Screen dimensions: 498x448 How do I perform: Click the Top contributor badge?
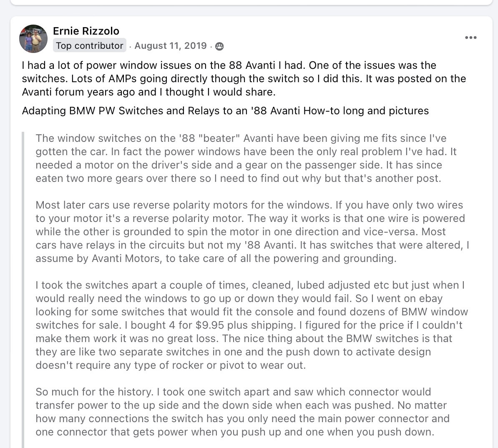tap(90, 45)
